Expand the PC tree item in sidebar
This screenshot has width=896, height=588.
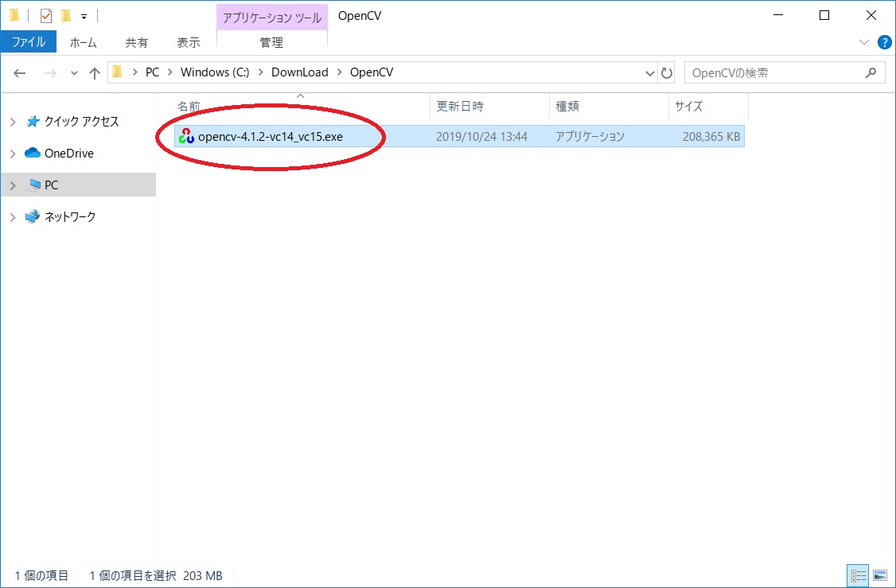coord(13,185)
